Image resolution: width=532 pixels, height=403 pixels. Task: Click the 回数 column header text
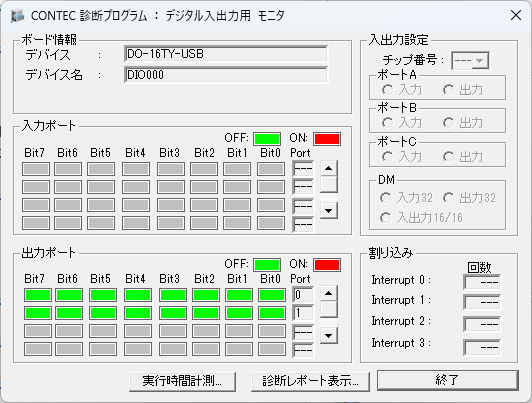click(x=479, y=267)
